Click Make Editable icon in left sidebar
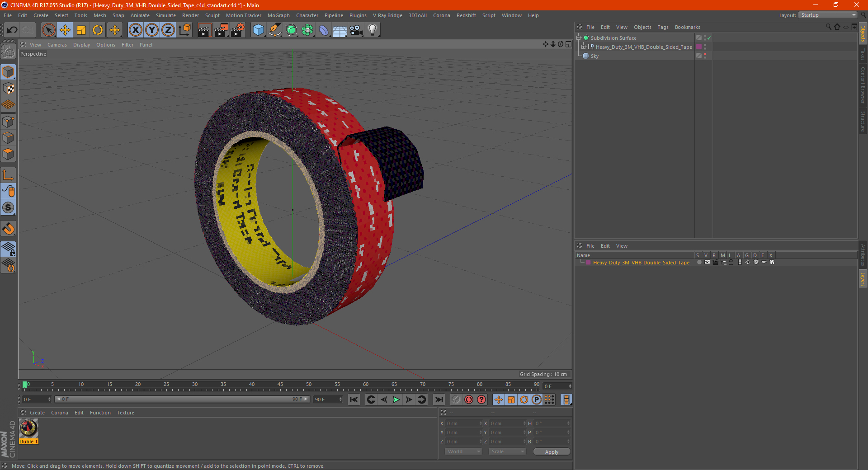Screen dimensions: 868x470 [x=8, y=52]
